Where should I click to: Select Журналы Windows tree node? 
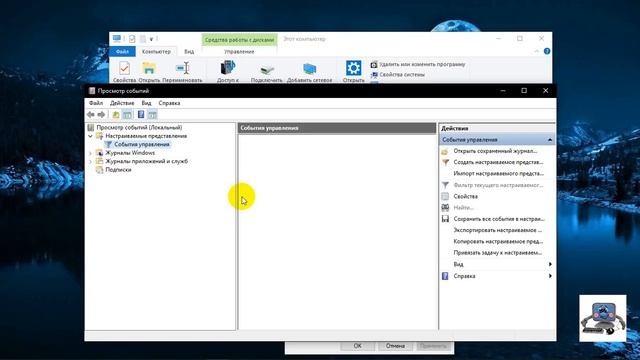(x=130, y=153)
